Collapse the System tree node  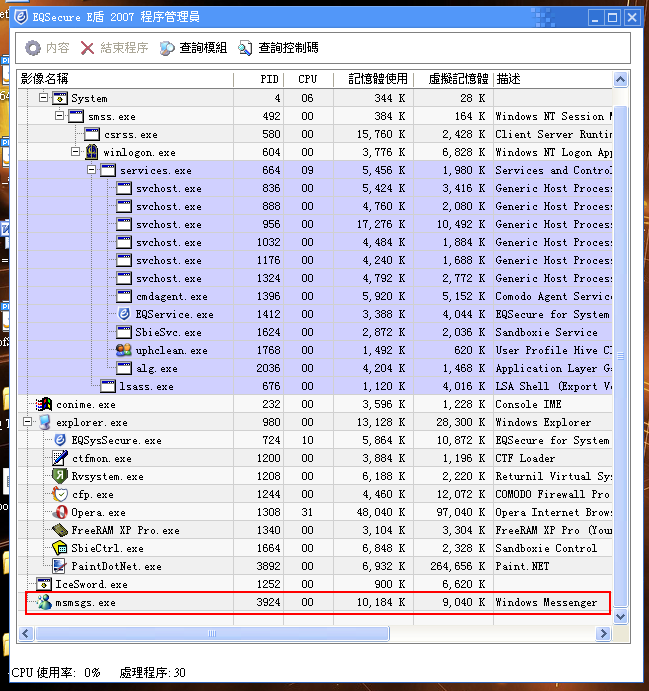(43, 97)
